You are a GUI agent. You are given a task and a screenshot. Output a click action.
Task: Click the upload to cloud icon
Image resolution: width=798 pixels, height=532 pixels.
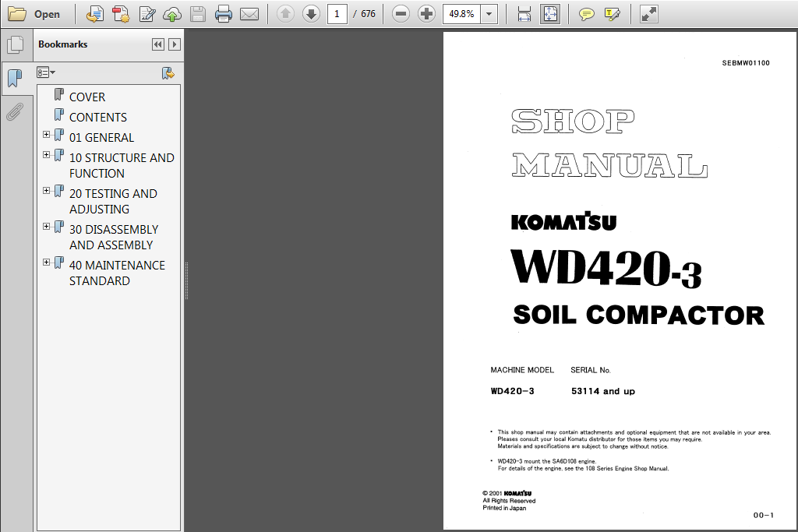coord(172,14)
